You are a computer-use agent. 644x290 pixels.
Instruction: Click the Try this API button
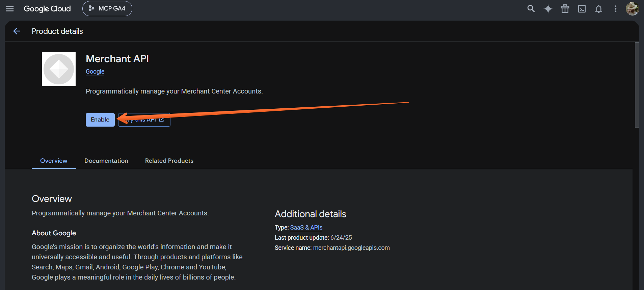click(144, 120)
